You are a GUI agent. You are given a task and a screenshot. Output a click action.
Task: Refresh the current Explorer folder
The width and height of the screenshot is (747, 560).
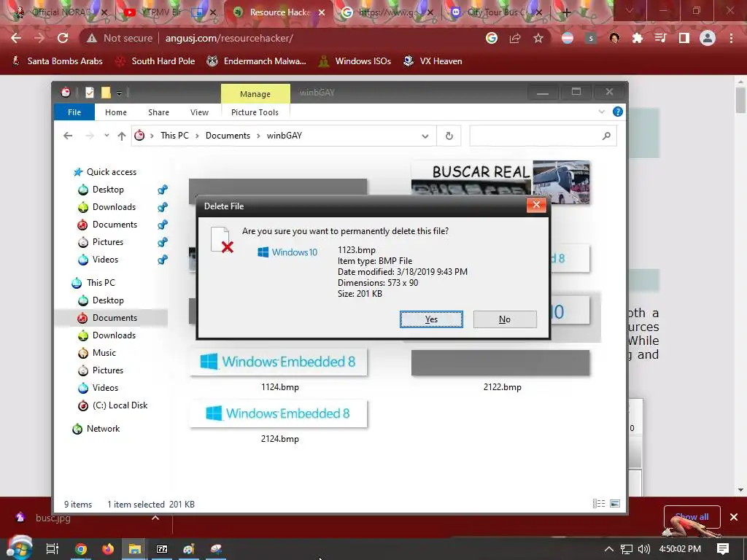[449, 136]
